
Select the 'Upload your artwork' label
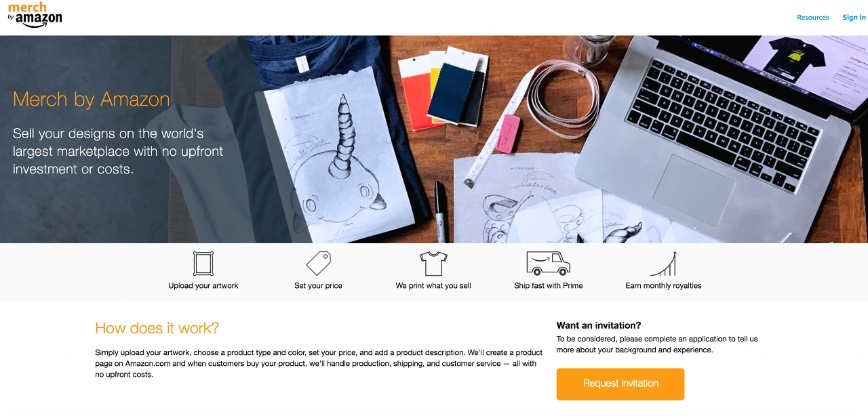click(x=203, y=286)
